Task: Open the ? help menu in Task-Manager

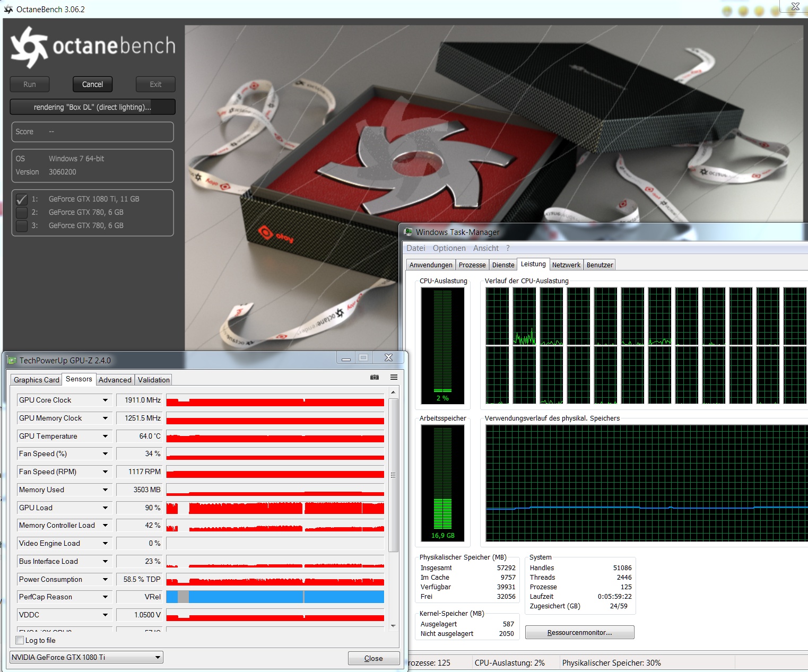Action: pos(508,248)
